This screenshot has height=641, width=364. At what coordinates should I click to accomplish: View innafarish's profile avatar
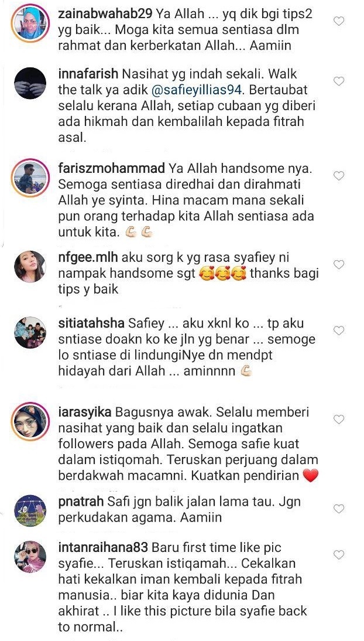(x=30, y=83)
